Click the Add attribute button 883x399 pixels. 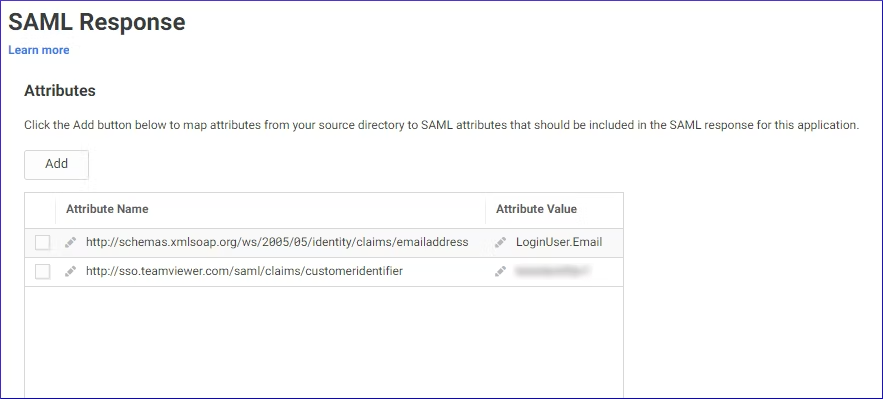pyautogui.click(x=56, y=164)
